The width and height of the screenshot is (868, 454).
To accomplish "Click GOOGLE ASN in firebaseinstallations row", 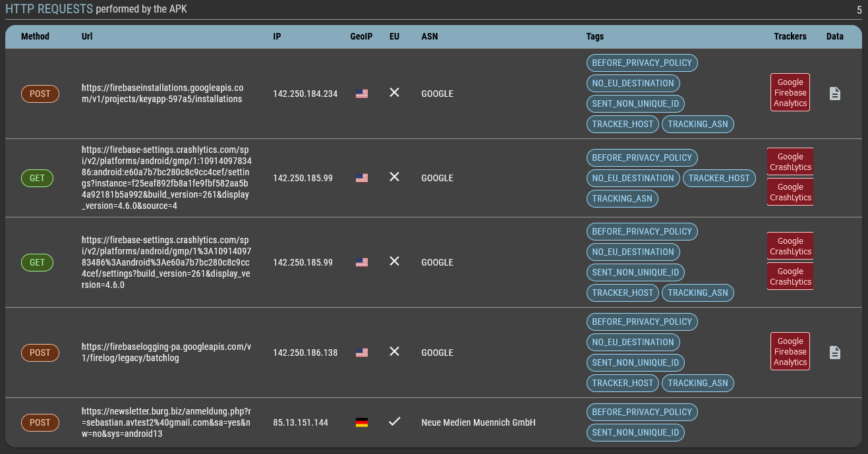I will (438, 94).
